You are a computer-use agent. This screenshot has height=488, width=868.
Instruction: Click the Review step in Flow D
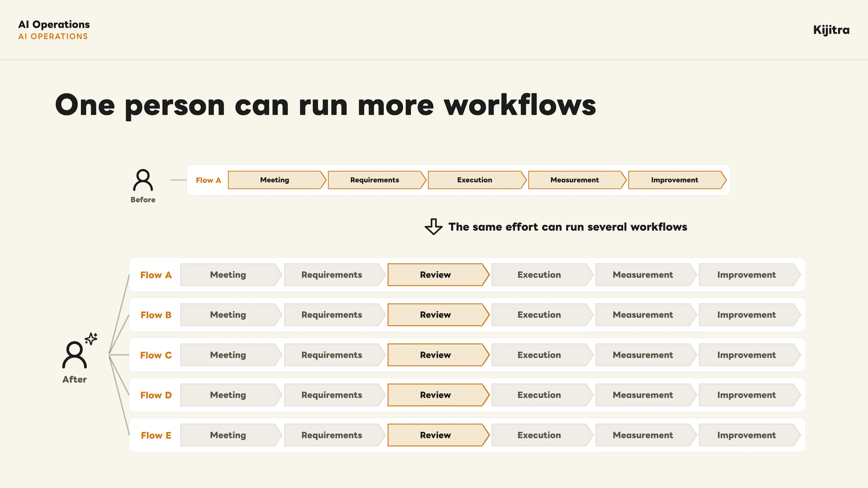click(x=438, y=395)
